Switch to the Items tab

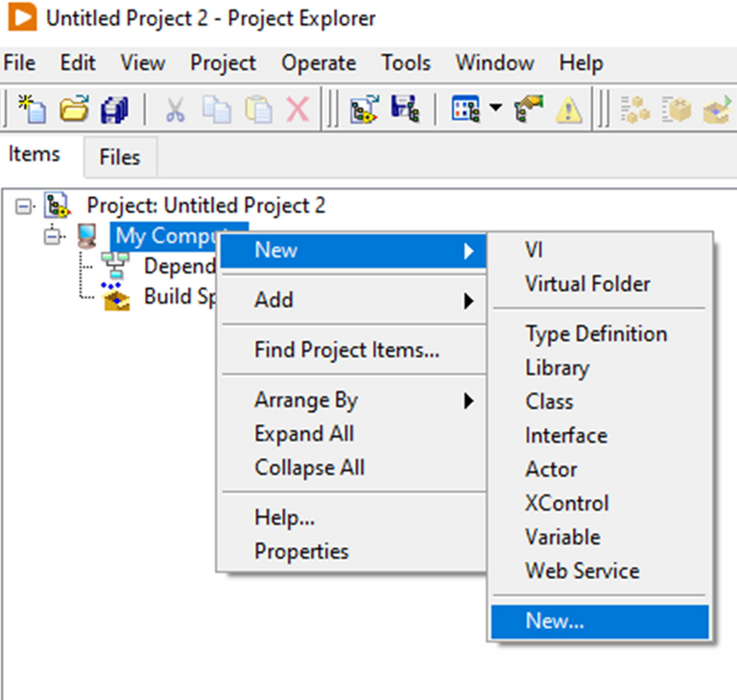(x=35, y=155)
